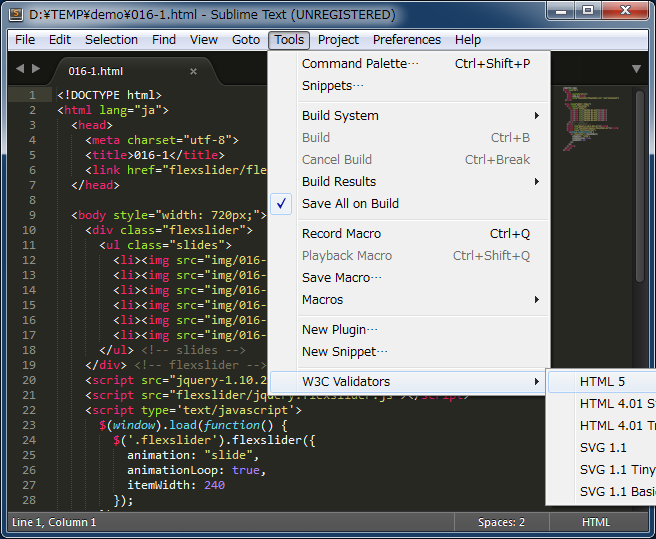Go to next tab with right arrow
The width and height of the screenshot is (656, 539).
(36, 69)
